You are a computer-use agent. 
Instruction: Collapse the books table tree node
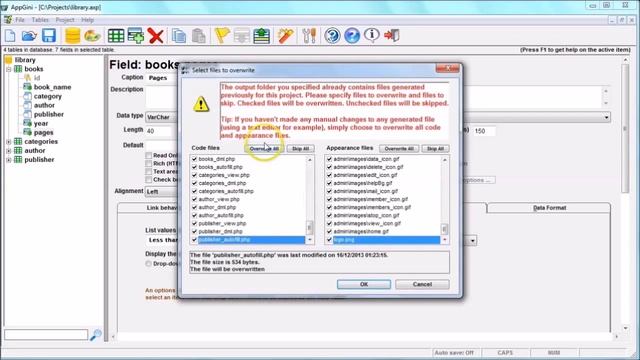(x=9, y=69)
